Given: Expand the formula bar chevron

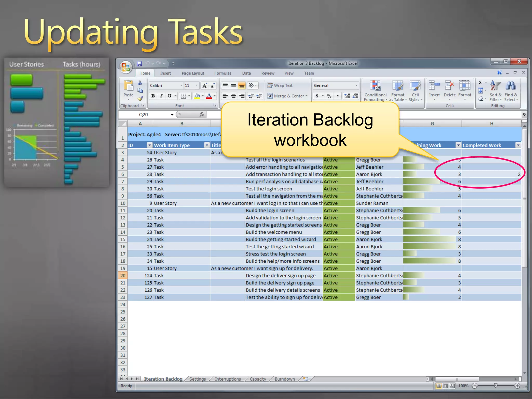Looking at the screenshot, I should 524,115.
